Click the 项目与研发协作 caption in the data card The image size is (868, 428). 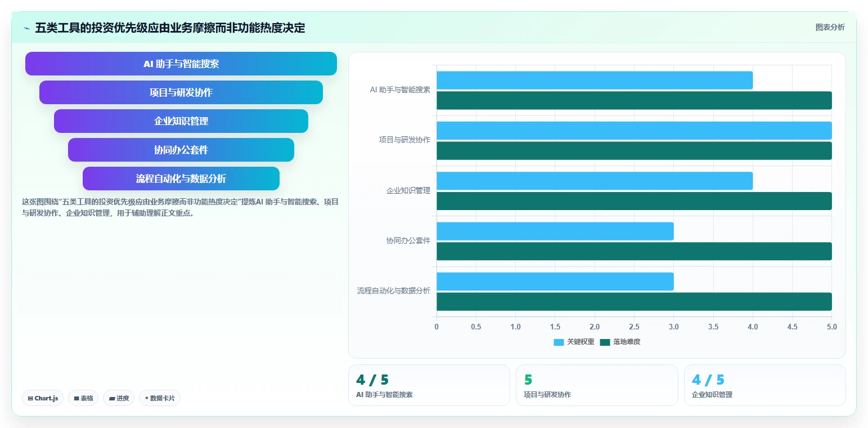[547, 395]
